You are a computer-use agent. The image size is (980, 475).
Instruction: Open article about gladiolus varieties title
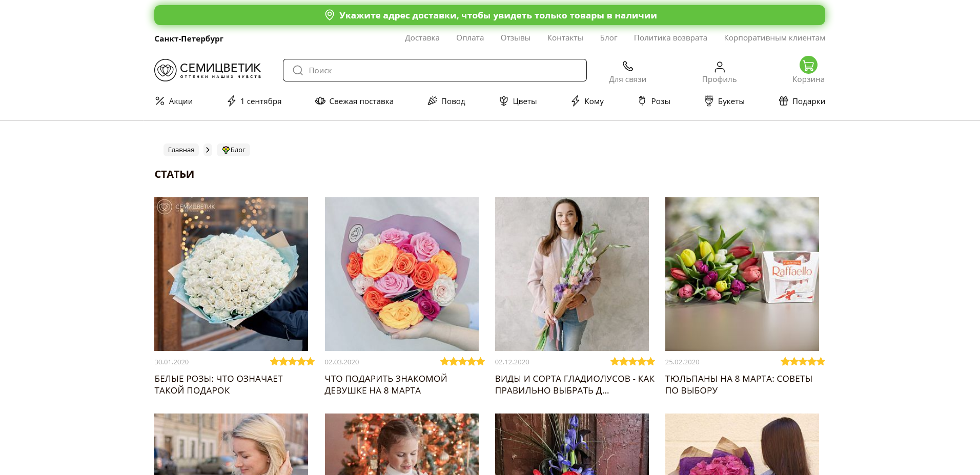[574, 384]
